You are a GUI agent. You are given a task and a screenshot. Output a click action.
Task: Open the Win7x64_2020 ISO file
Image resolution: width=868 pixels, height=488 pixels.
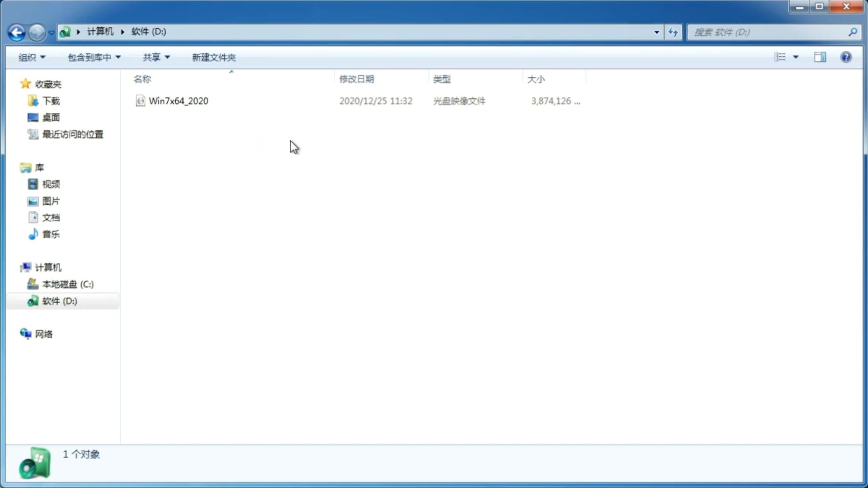coord(178,100)
